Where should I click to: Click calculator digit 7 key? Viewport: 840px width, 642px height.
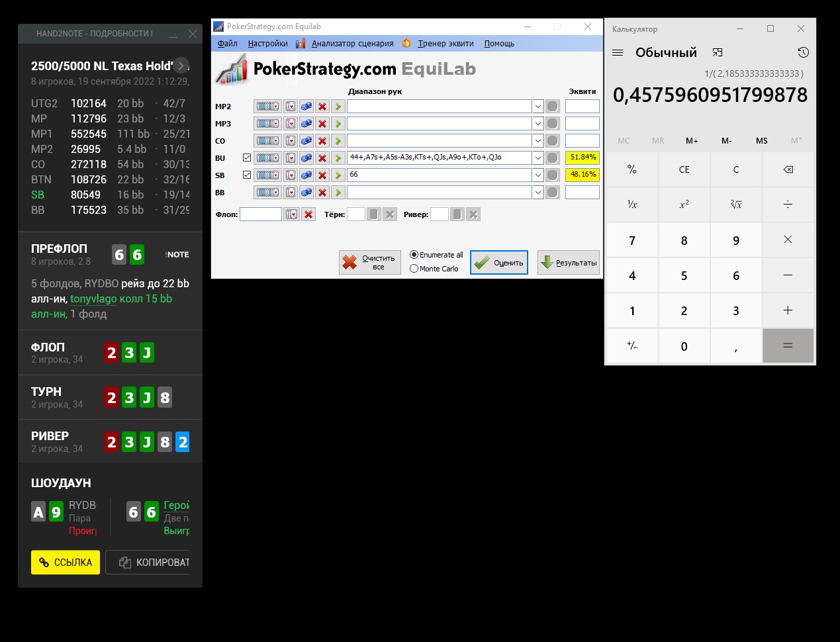coord(632,240)
